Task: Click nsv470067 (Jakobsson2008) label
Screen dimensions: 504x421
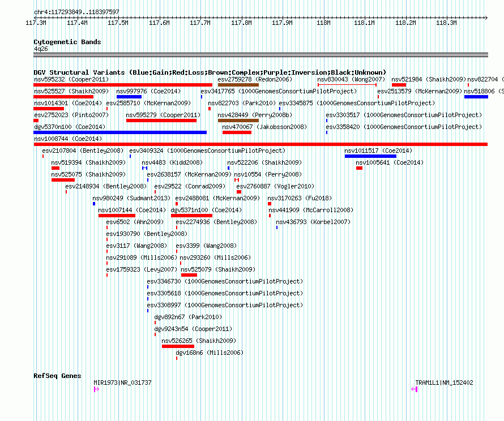Action: click(264, 127)
